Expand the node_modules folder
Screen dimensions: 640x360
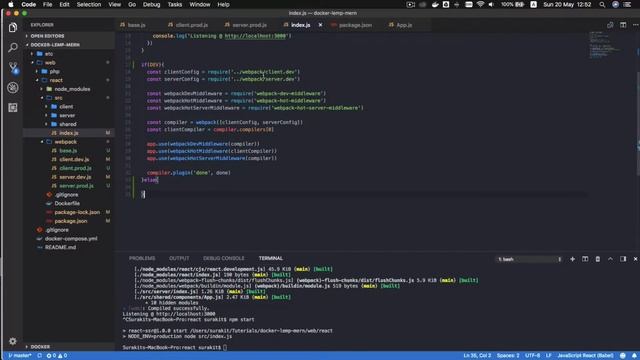point(72,89)
